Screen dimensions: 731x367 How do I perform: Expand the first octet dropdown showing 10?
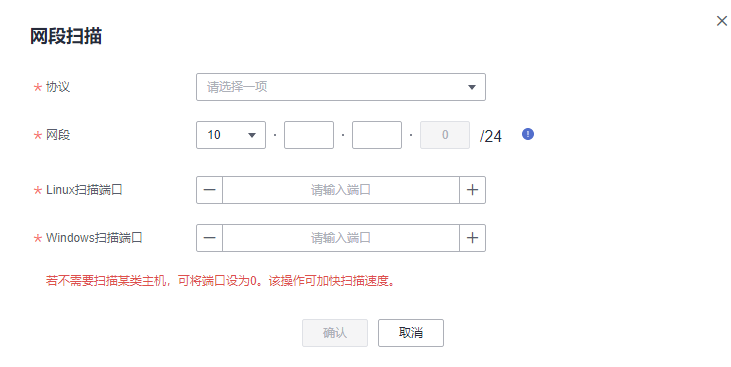click(231, 135)
